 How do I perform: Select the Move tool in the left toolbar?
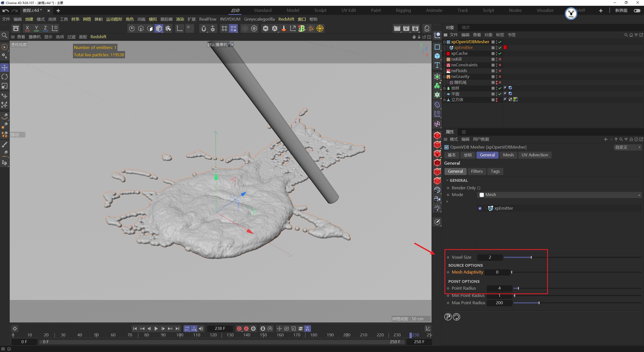pyautogui.click(x=5, y=67)
